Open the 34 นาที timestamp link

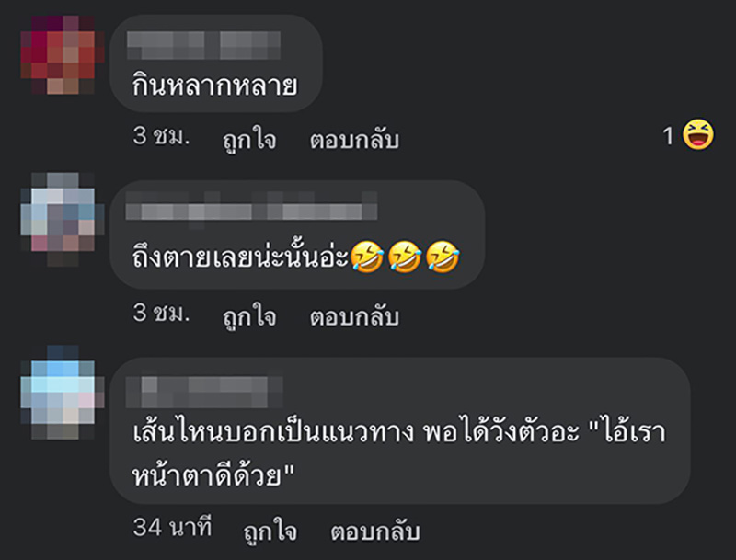tap(172, 527)
